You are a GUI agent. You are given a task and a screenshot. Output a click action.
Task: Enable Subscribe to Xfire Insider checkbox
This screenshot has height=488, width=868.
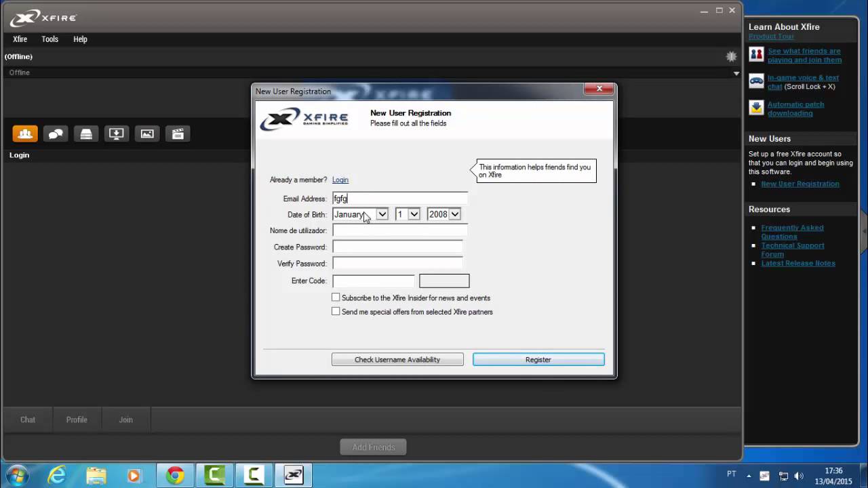336,298
